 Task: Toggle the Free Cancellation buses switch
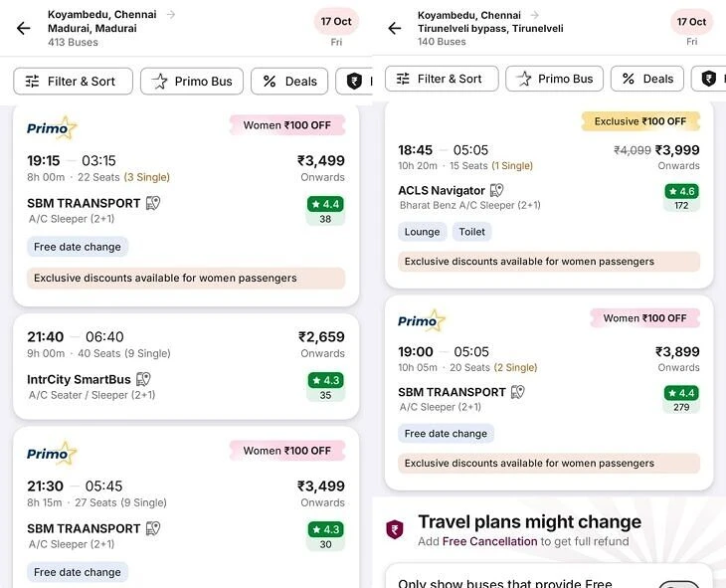coord(682,582)
